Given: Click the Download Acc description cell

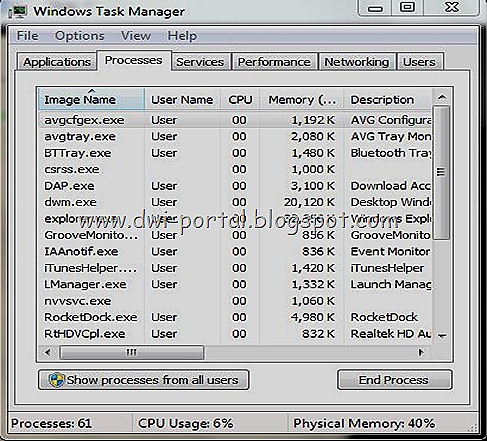Looking at the screenshot, I should 391,186.
